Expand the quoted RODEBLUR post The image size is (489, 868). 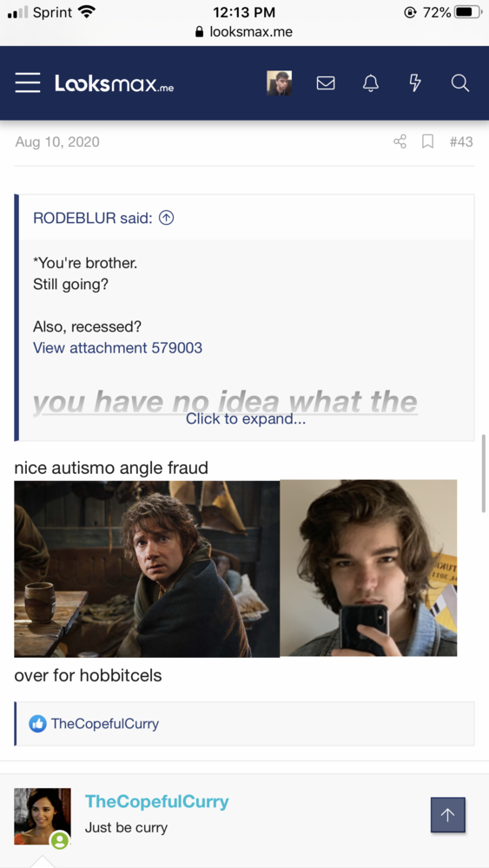245,419
